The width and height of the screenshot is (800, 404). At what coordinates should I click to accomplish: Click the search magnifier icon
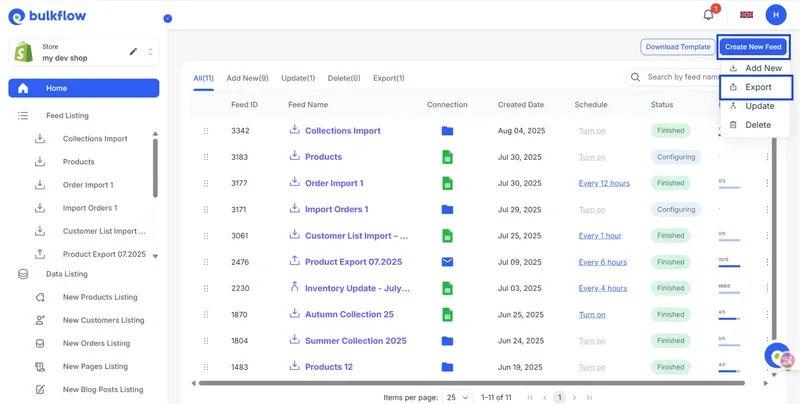(x=635, y=78)
